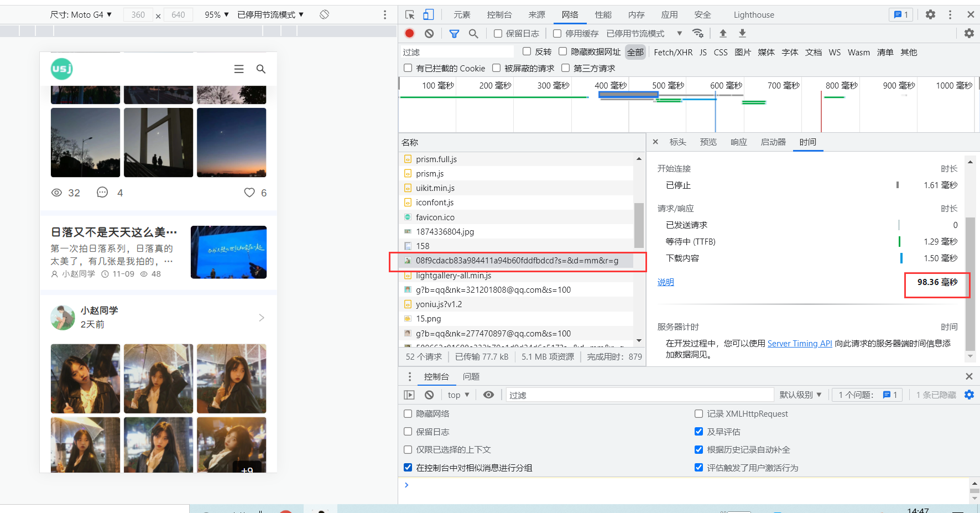Viewport: 980px width, 513px height.
Task: Open the 95% zoom dropdown
Action: tap(217, 14)
